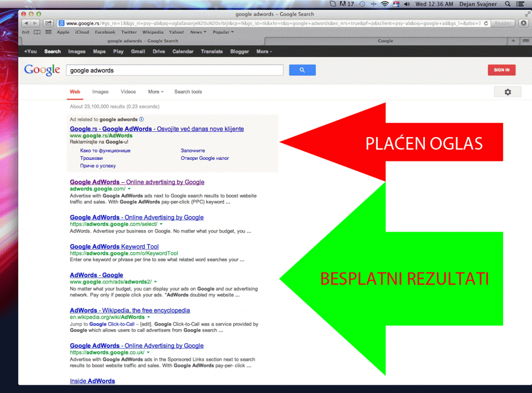Expand the Popular bookmarks folder
Image resolution: width=532 pixels, height=393 pixels.
[x=223, y=32]
